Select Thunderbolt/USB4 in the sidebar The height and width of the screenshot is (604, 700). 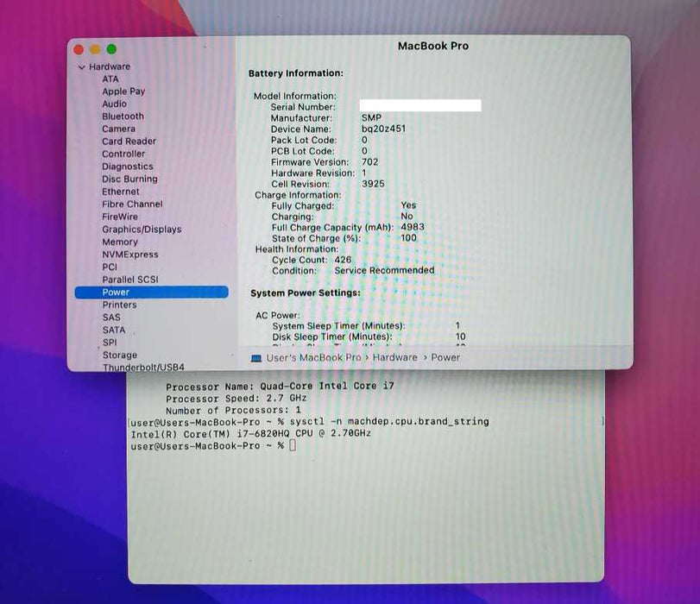[143, 368]
